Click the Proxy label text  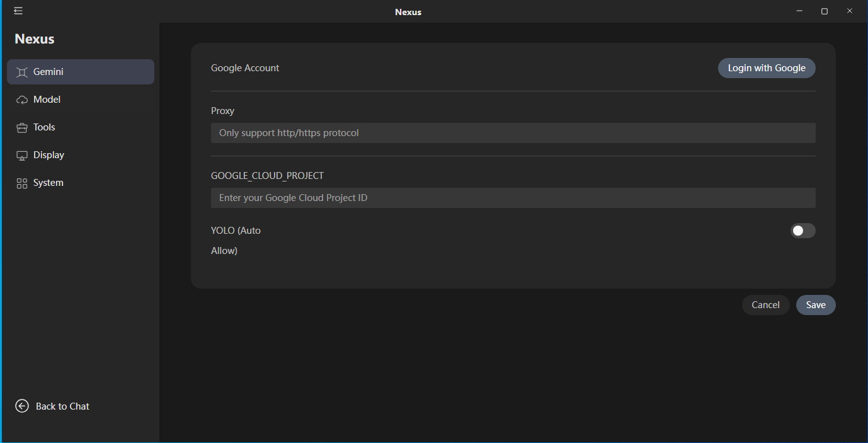[222, 111]
